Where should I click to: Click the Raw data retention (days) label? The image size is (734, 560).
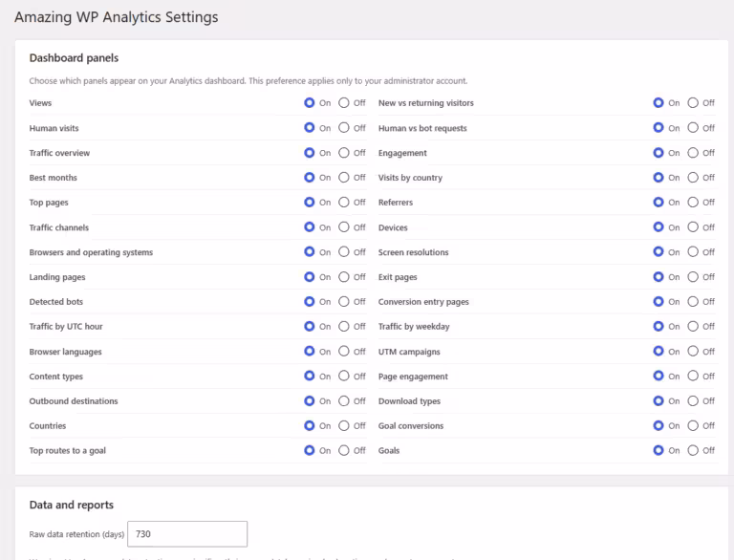[x=76, y=534]
